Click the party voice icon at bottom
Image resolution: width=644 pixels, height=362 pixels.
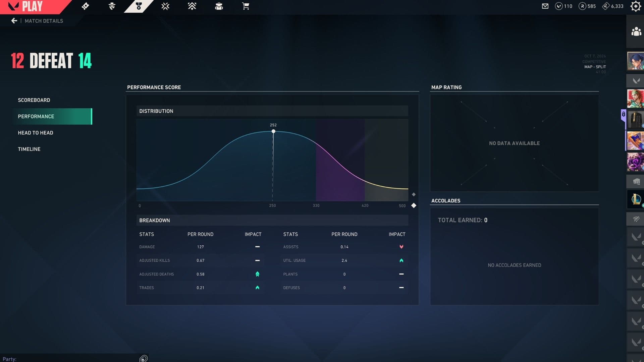[x=144, y=358]
